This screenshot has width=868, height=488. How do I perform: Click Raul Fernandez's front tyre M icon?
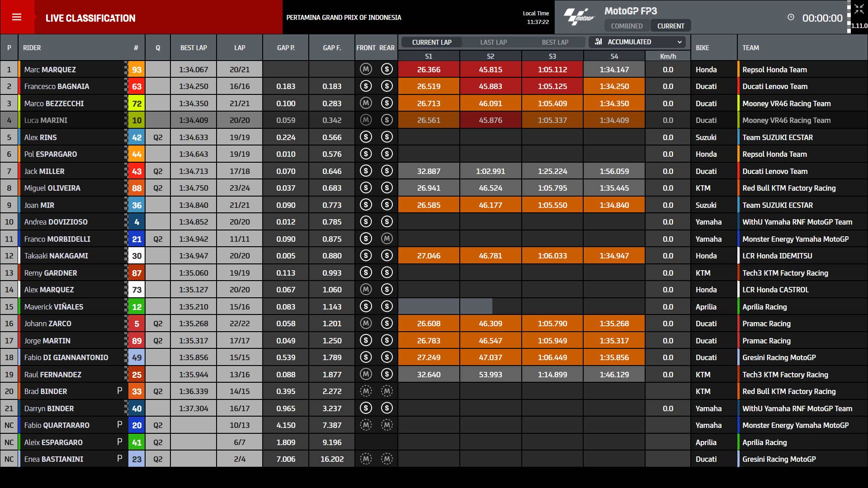[366, 374]
